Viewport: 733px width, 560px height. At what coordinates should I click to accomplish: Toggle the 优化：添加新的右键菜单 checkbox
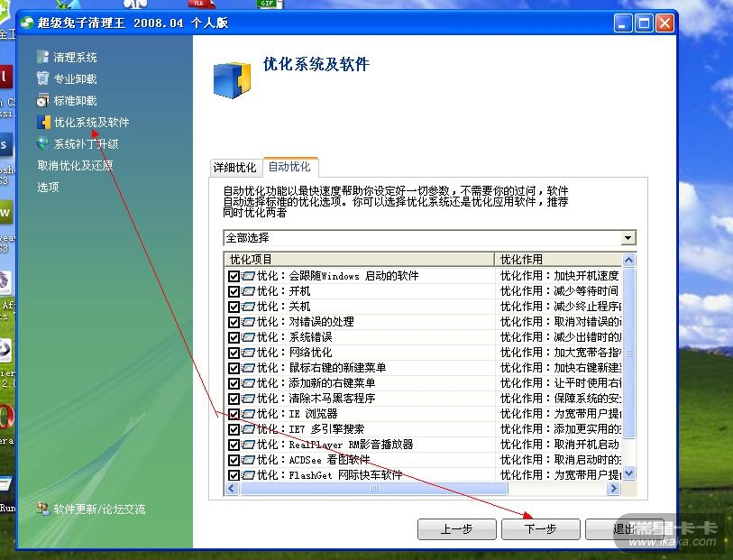pyautogui.click(x=234, y=384)
